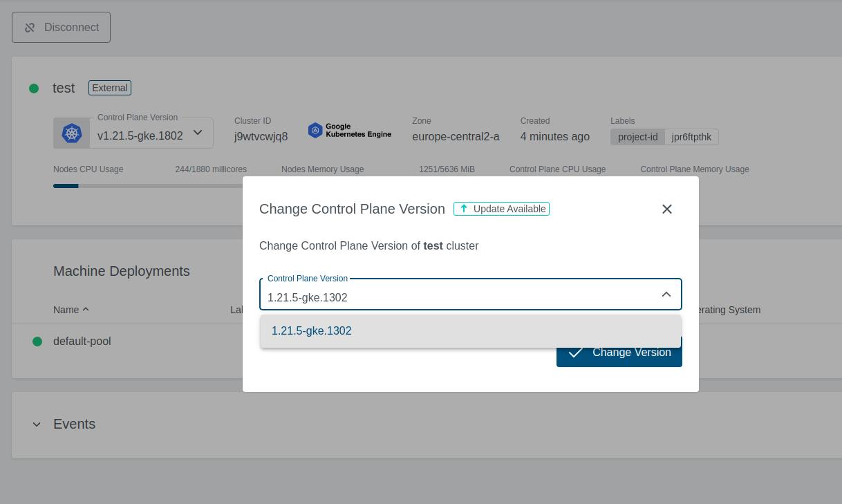Click the green status dot beside test
Screen dimensions: 842x504
(x=34, y=88)
